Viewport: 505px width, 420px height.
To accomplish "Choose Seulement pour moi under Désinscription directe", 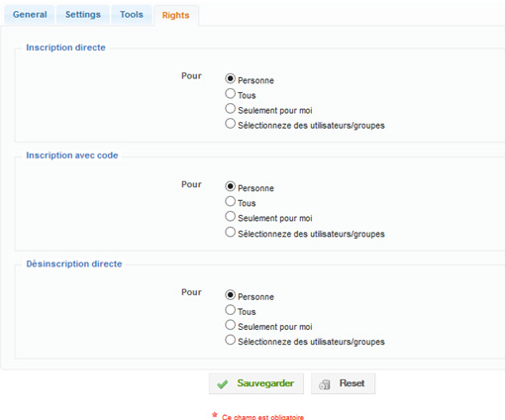I will 230,325.
